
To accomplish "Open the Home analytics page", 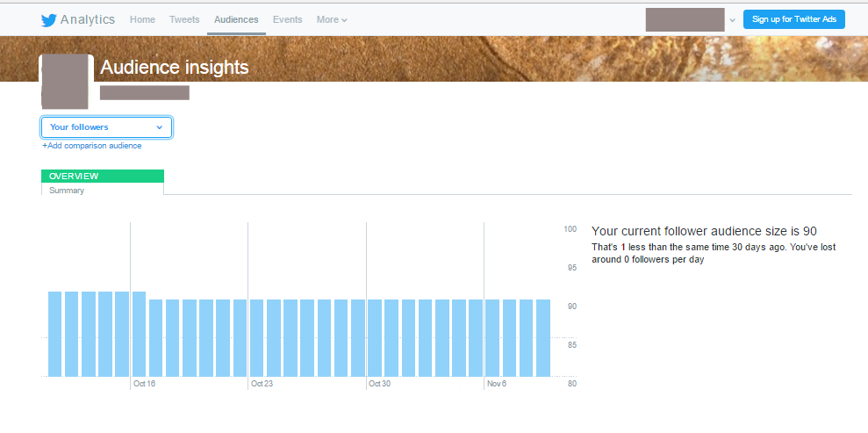I will [142, 19].
